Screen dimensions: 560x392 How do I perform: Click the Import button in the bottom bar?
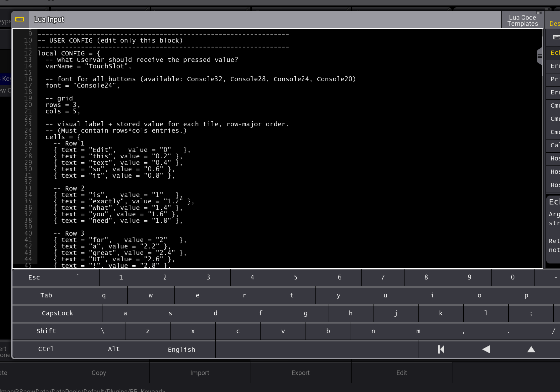click(x=200, y=372)
